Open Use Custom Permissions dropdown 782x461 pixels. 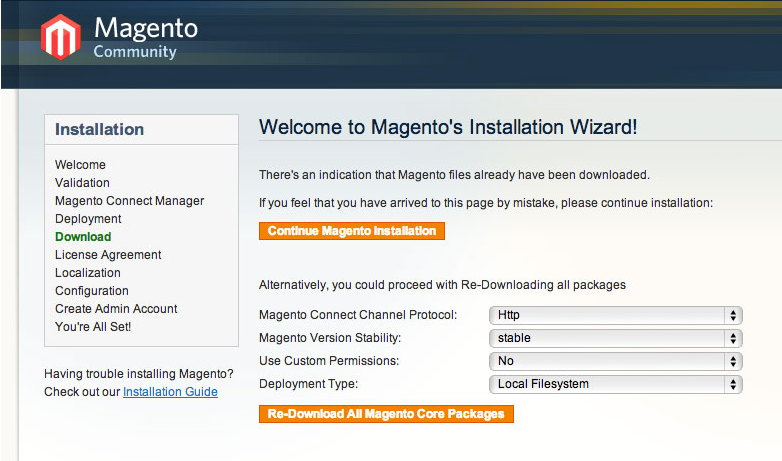click(x=615, y=361)
